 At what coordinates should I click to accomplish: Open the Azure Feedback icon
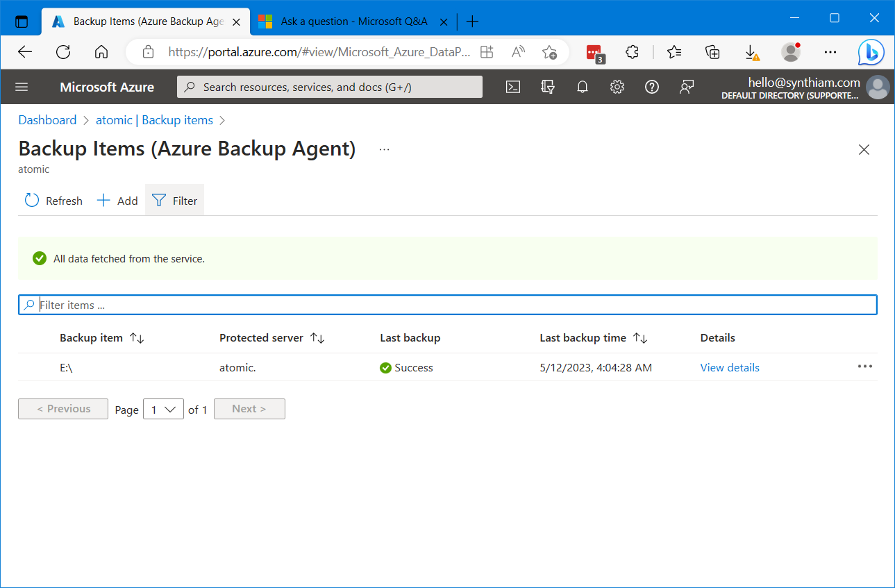tap(687, 87)
